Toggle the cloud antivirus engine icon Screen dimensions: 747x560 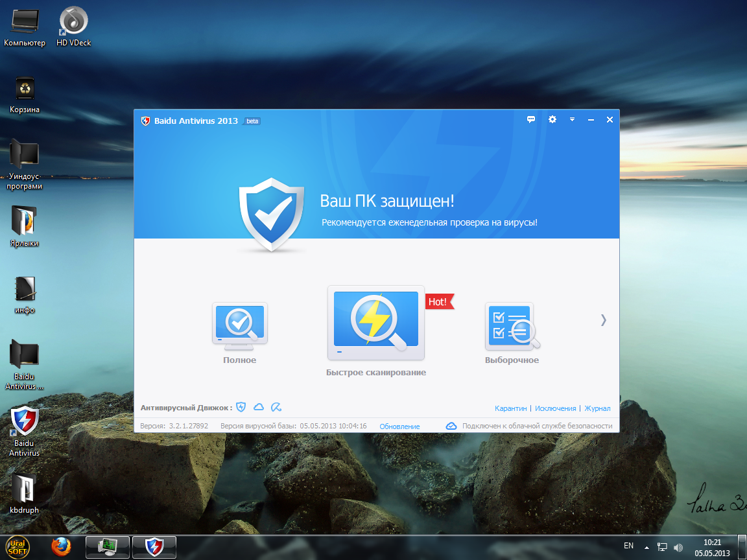point(259,407)
